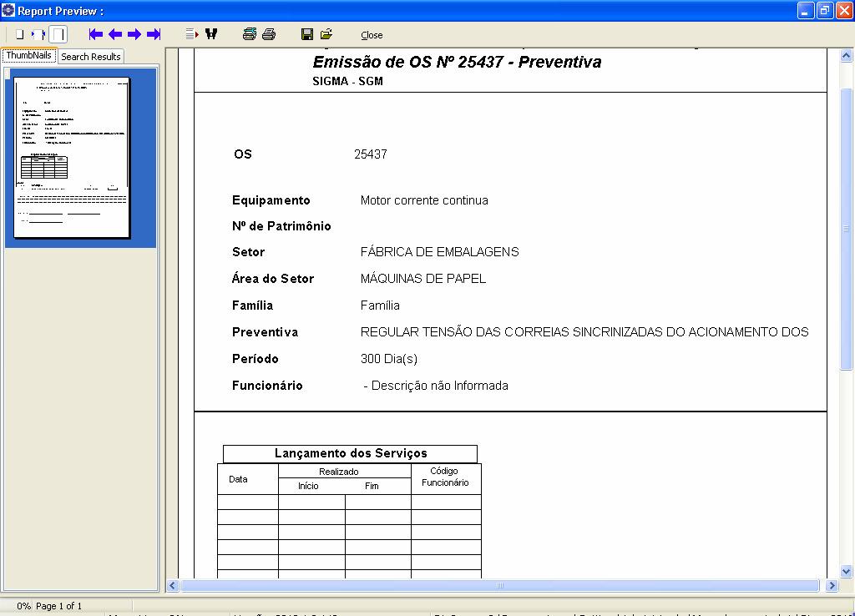This screenshot has width=855, height=616.
Task: Click Fim column header
Action: (372, 486)
